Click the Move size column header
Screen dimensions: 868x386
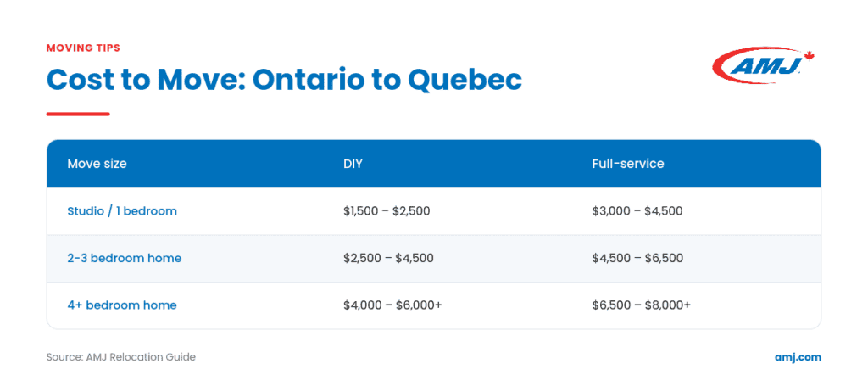tap(97, 164)
